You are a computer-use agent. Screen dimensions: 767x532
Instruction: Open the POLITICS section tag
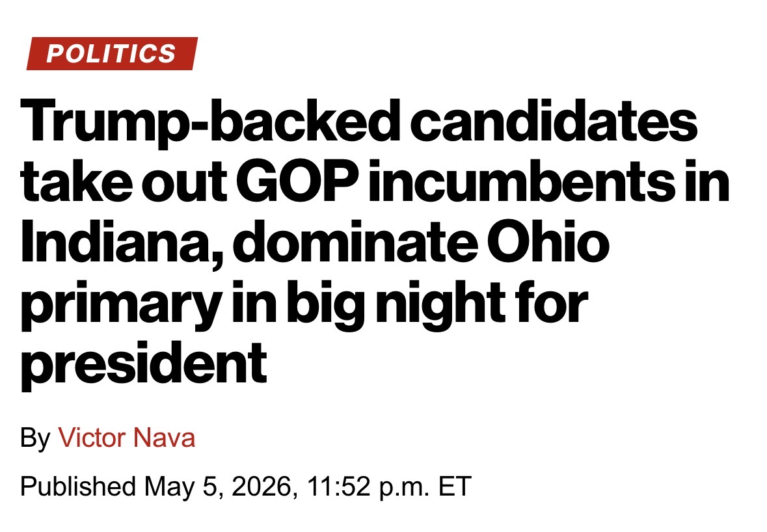[x=112, y=53]
